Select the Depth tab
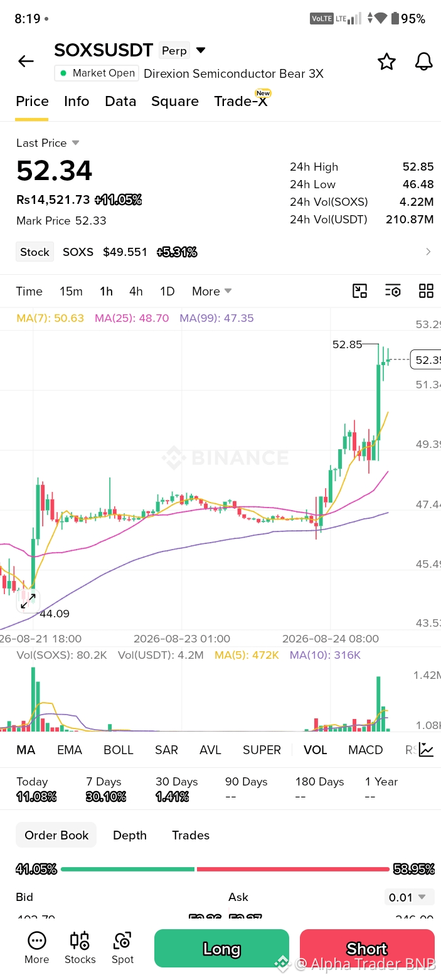The width and height of the screenshot is (441, 980). click(x=130, y=835)
